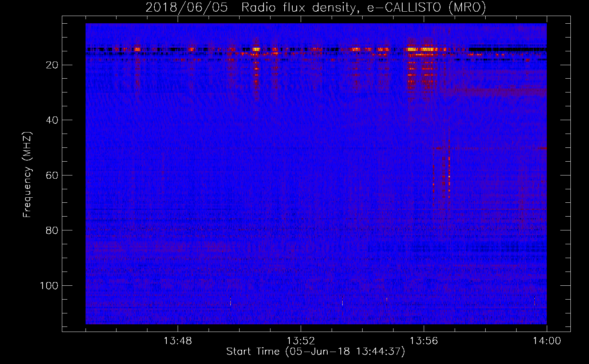The height and width of the screenshot is (364, 589).
Task: Click the "Frequency (MHZ)" axis label
Action: coord(28,174)
